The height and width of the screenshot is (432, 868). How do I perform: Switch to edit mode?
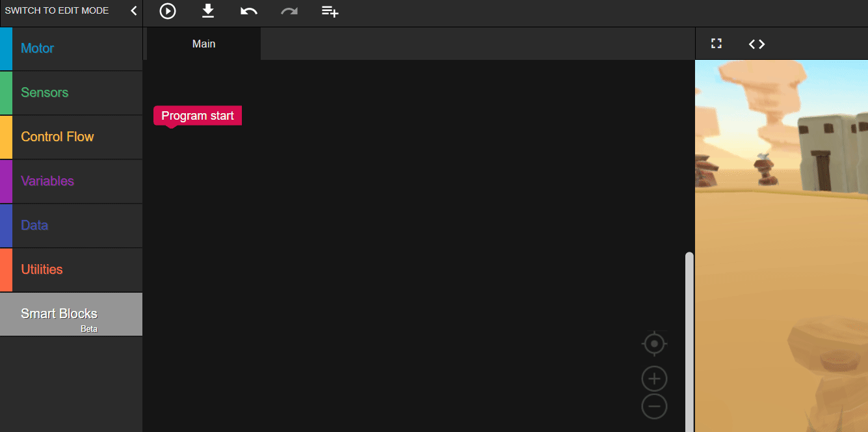[57, 11]
